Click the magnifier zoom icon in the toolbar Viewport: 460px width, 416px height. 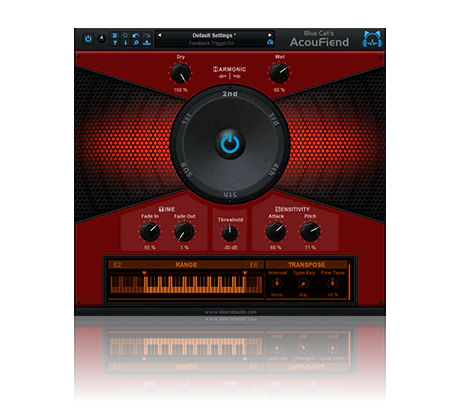[136, 43]
